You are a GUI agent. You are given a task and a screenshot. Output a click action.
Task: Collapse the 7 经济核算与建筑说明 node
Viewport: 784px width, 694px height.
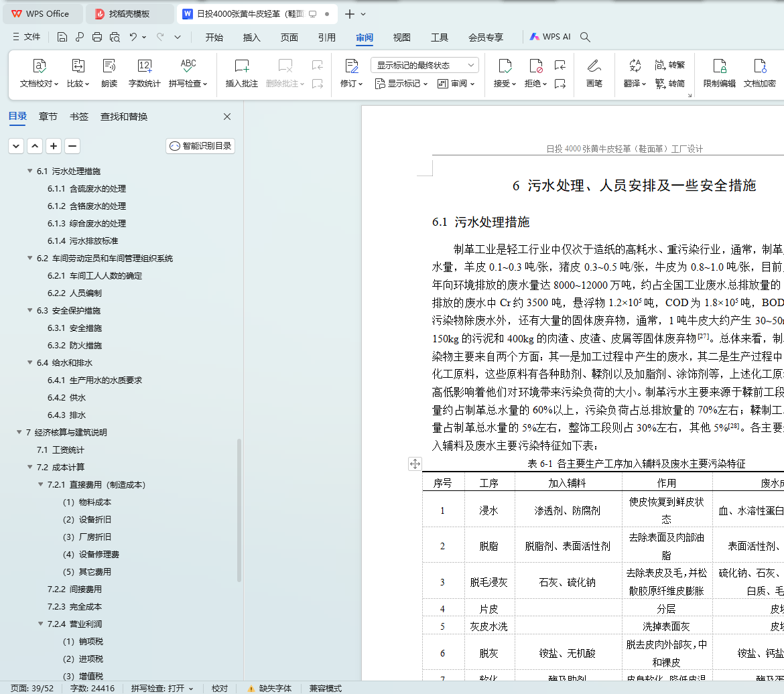(x=19, y=433)
